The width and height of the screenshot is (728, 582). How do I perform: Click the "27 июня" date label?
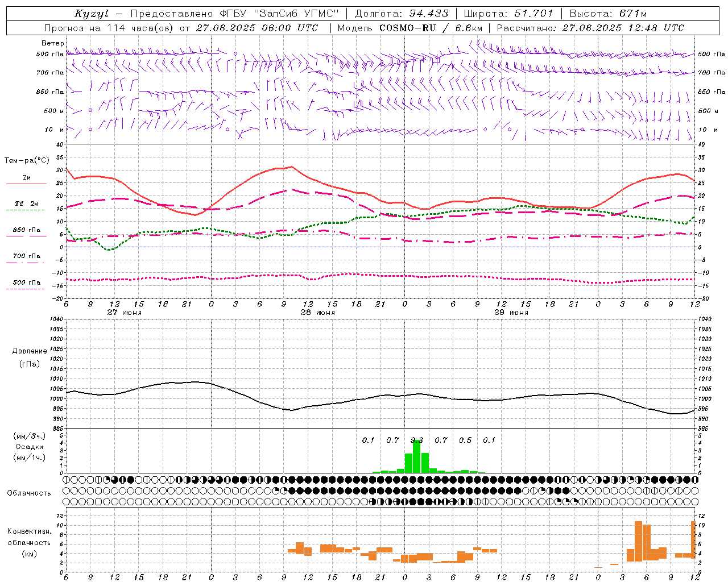click(124, 313)
